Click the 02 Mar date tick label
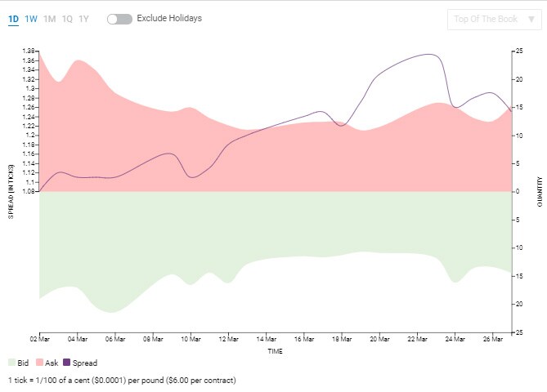Viewport: 547px width, 392px height. coord(39,339)
